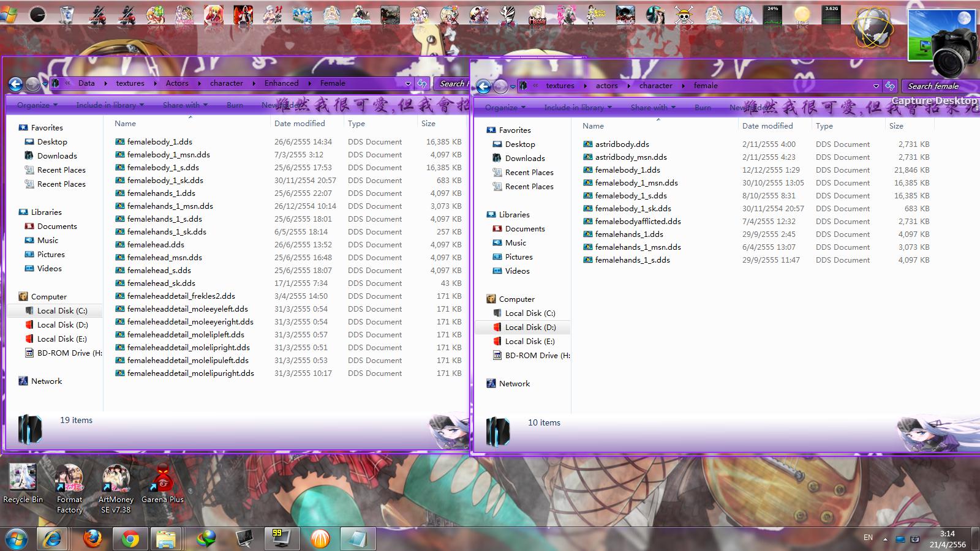This screenshot has width=980, height=551.
Task: Open Windows Explorer from the taskbar
Action: (166, 539)
